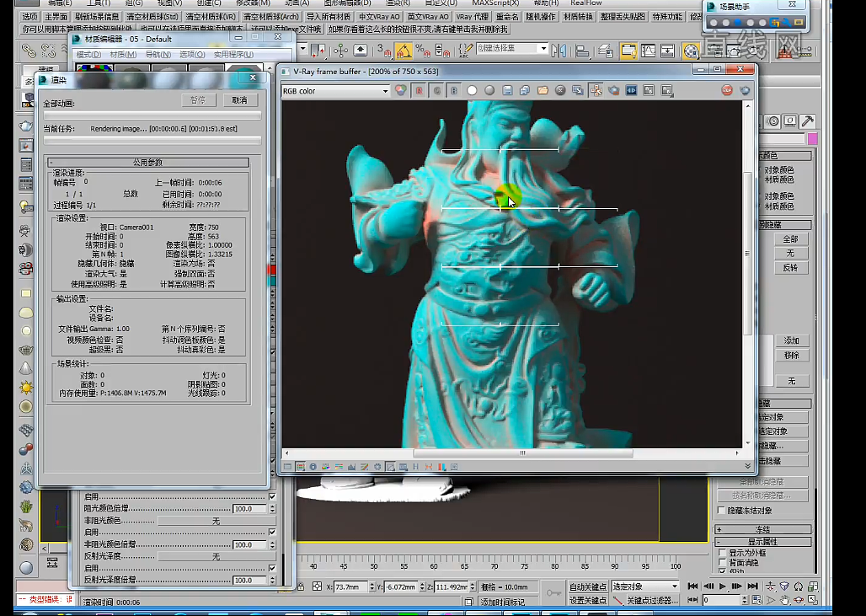Switch to RGB channels icon in frame buffer
866x616 pixels.
point(401,91)
